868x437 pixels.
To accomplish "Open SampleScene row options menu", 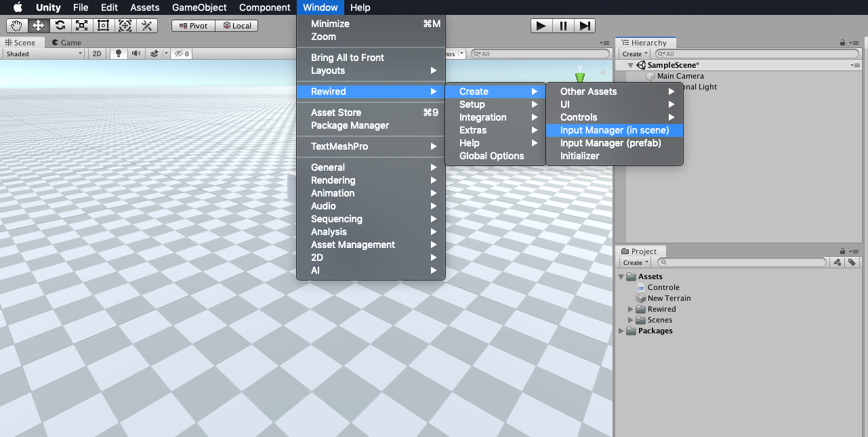I will point(855,65).
